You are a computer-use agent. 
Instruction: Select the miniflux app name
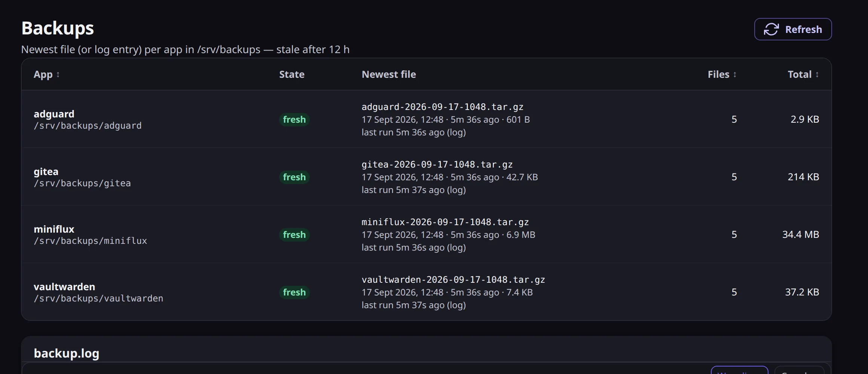[x=54, y=229]
